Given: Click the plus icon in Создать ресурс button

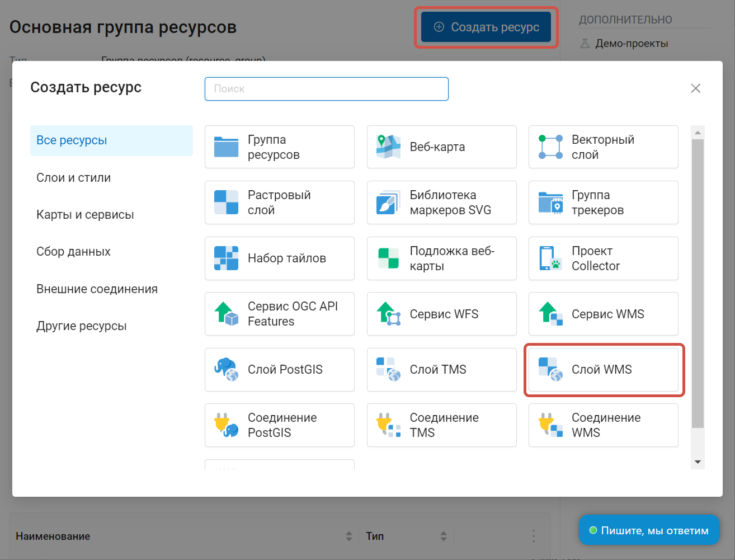Looking at the screenshot, I should 439,27.
